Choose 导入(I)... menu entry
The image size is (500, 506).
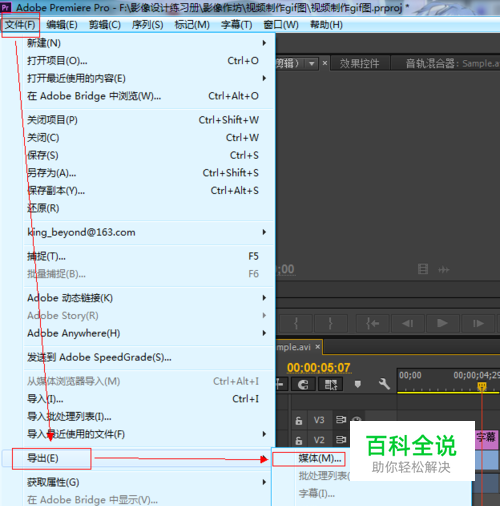[x=148, y=399]
